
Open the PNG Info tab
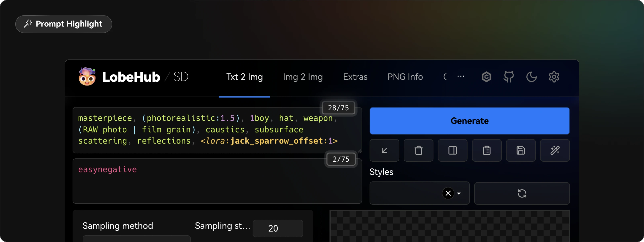(x=405, y=77)
